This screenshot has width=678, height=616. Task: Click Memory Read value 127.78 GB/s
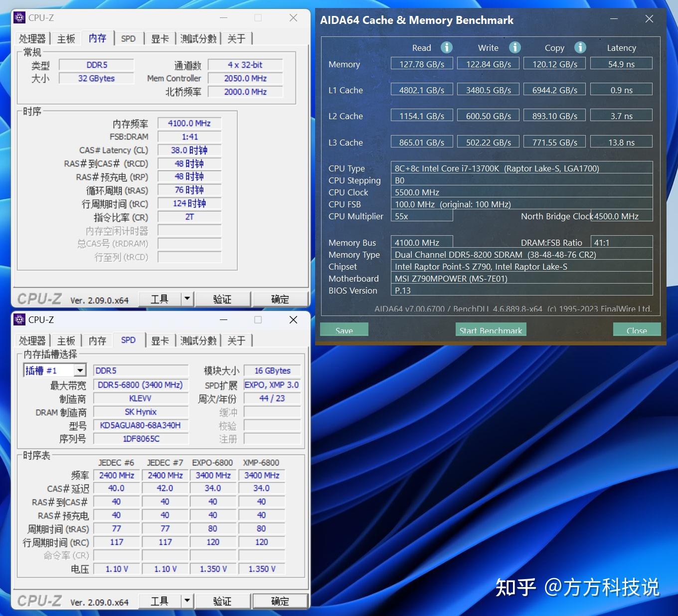pyautogui.click(x=422, y=64)
